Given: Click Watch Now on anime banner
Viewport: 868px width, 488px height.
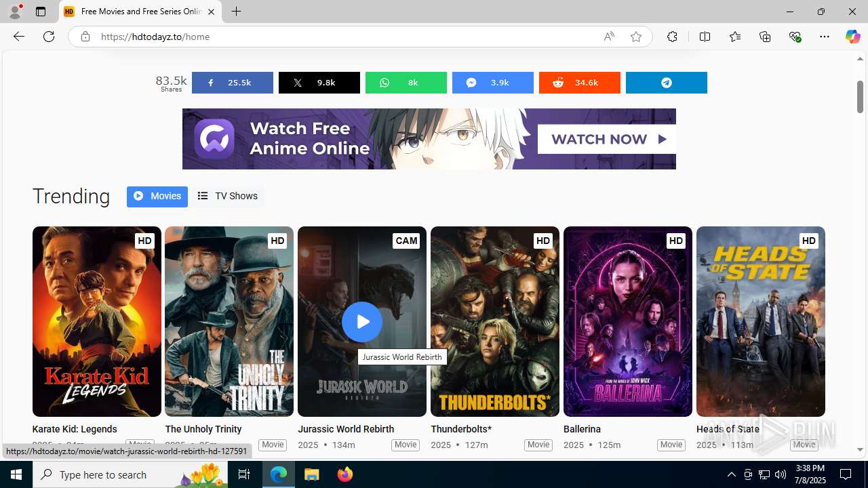Looking at the screenshot, I should (607, 139).
